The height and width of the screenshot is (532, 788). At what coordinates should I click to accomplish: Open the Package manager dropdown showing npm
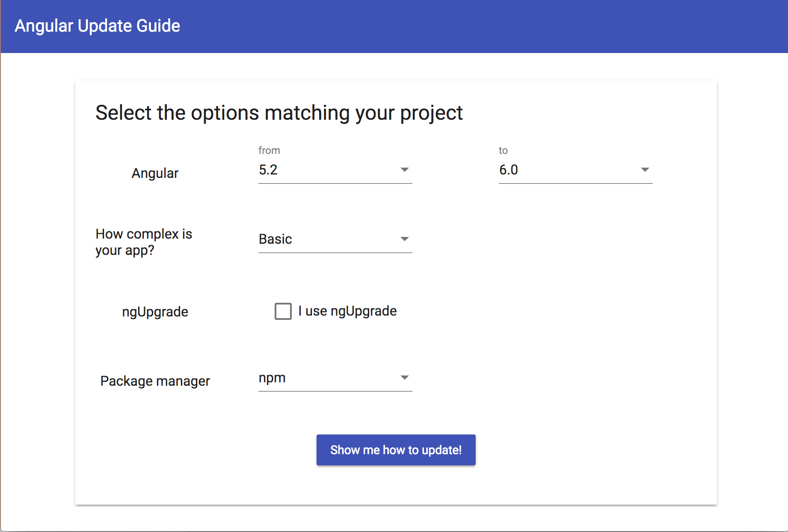pos(335,378)
